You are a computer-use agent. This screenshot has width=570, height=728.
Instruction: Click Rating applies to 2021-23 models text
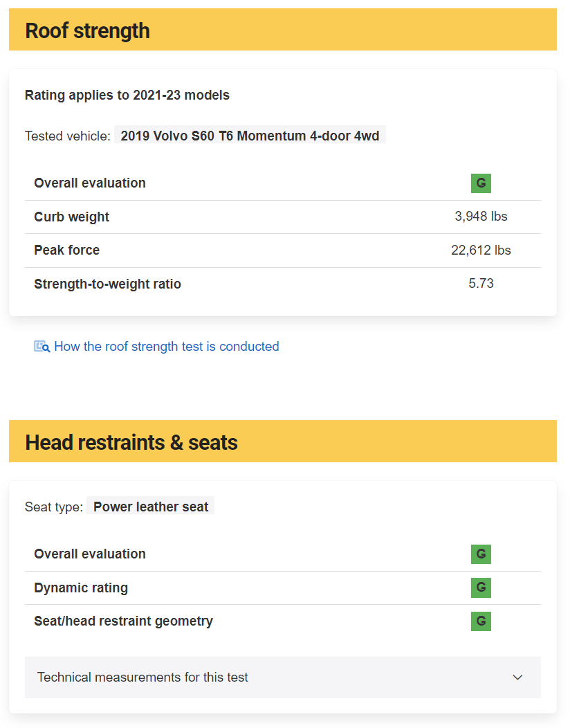click(127, 95)
